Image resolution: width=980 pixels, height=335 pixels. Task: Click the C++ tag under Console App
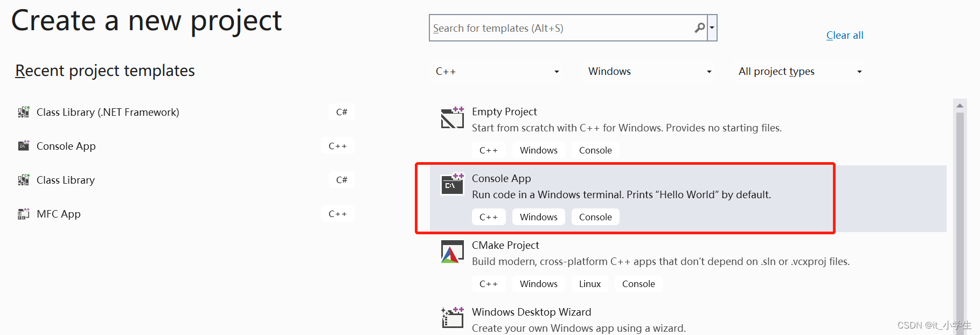[489, 217]
